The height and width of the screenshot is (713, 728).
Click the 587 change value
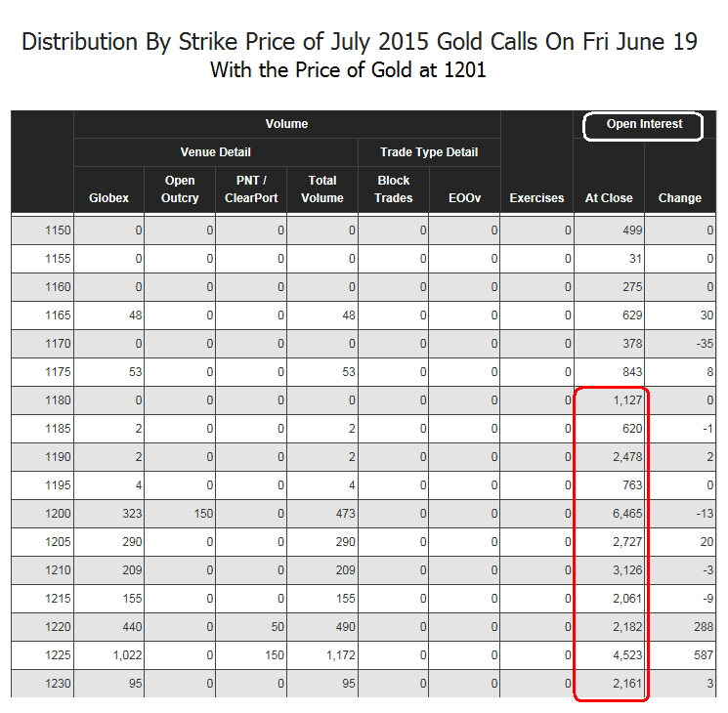coord(701,654)
